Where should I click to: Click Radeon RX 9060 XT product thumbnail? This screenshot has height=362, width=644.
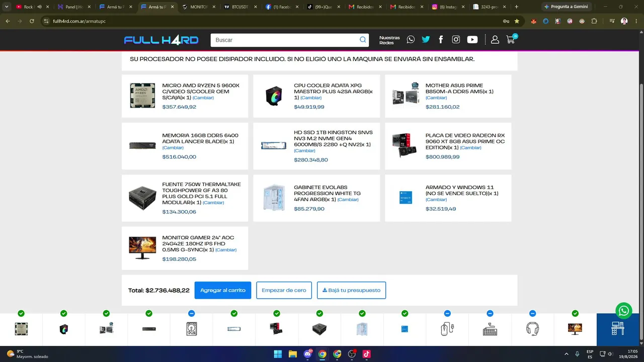pyautogui.click(x=405, y=146)
